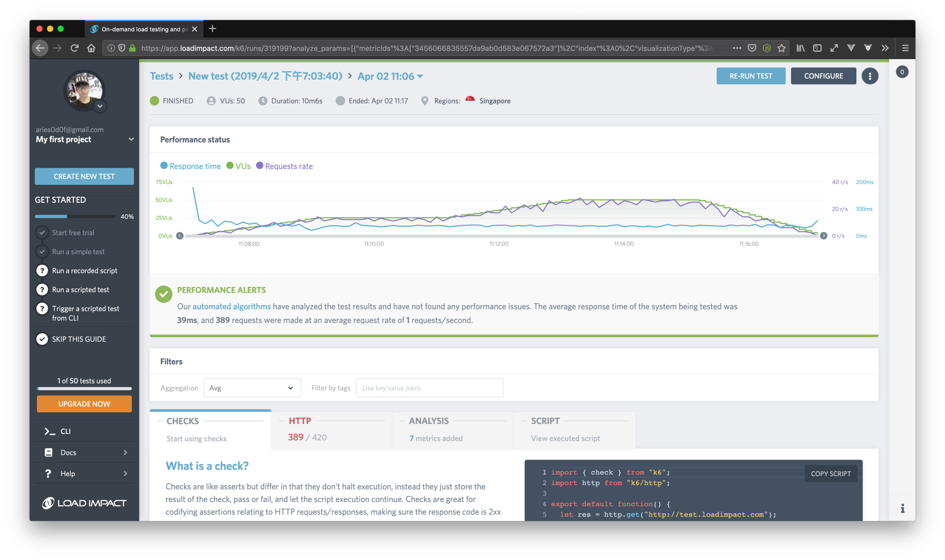This screenshot has width=945, height=560.
Task: Bookmark page with the star icon
Action: 782,48
